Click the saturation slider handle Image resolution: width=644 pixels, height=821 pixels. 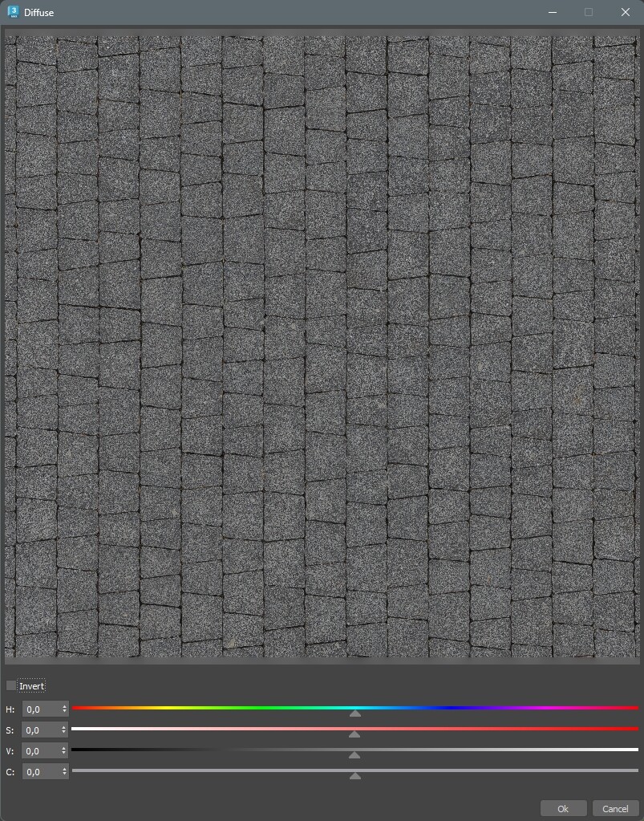tap(354, 734)
